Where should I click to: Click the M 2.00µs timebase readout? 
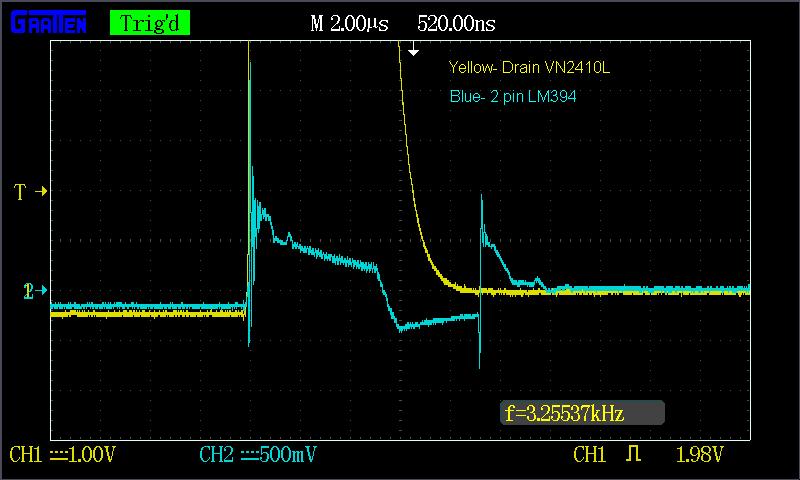349,23
